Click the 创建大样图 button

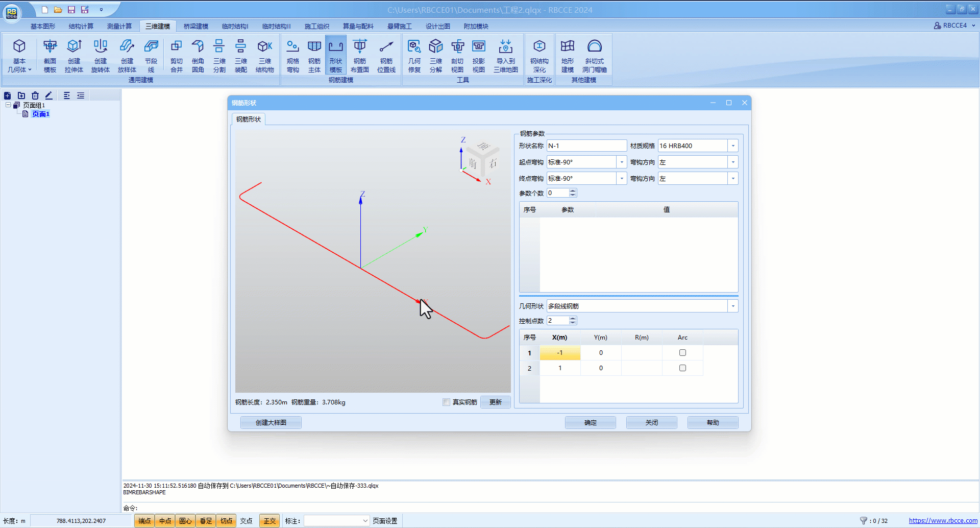pos(271,423)
